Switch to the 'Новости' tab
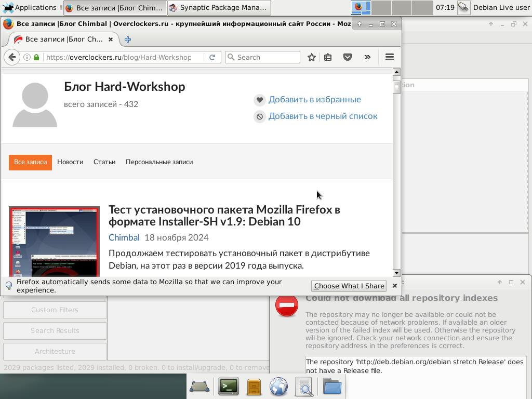 [70, 162]
